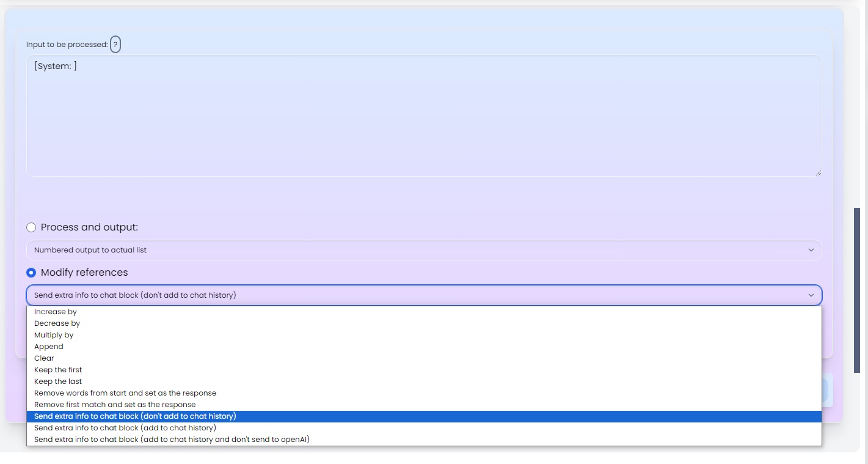Click the question mark help icon

click(115, 45)
